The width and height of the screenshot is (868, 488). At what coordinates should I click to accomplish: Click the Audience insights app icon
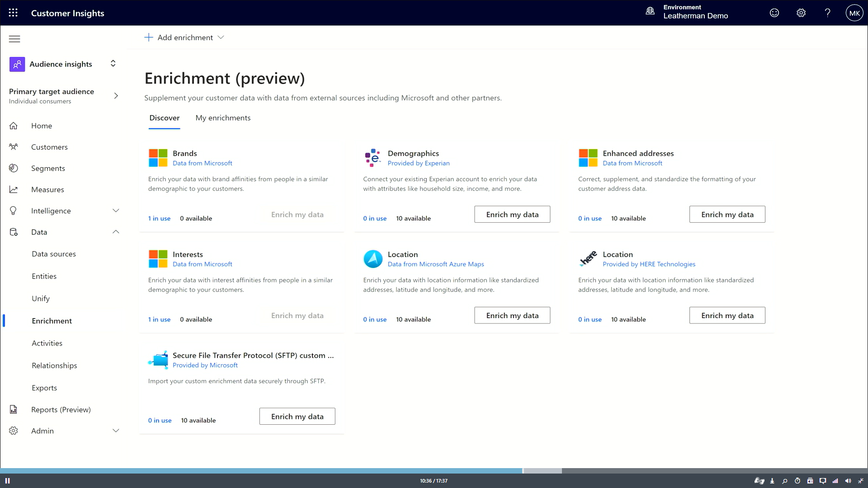17,64
